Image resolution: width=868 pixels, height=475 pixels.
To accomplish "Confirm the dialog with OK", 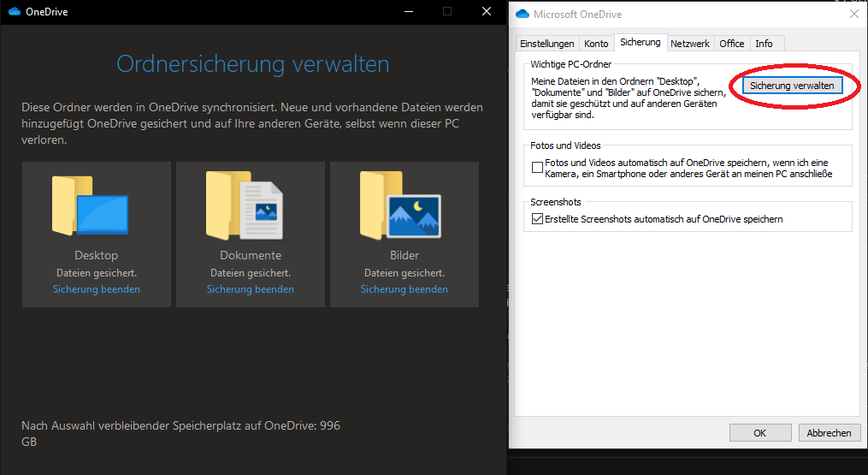I will (x=760, y=433).
